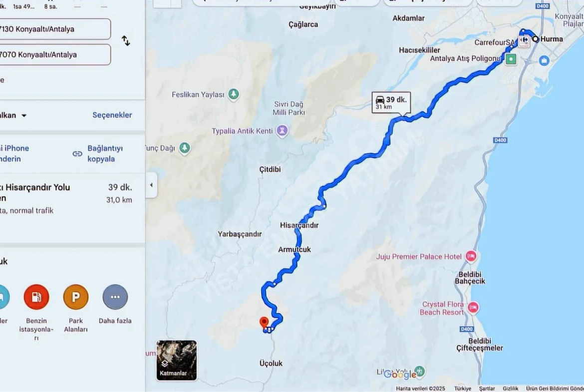Open Seçenekler route options
This screenshot has width=584, height=392.
(112, 115)
